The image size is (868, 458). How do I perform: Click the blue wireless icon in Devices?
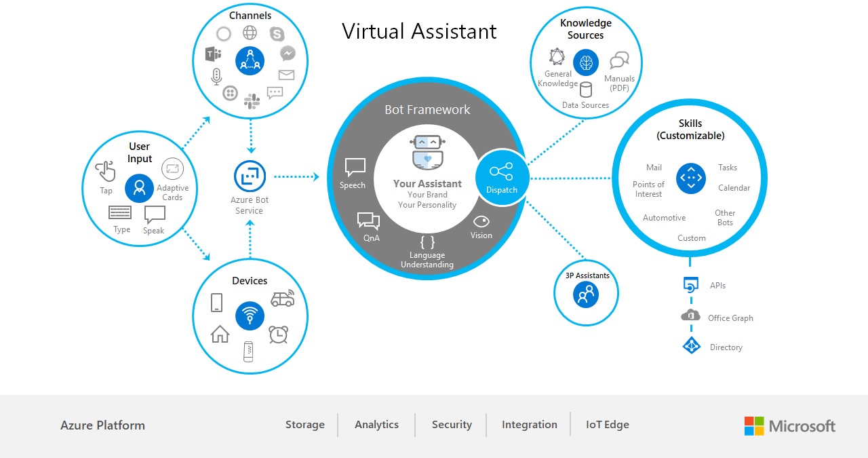[x=250, y=316]
